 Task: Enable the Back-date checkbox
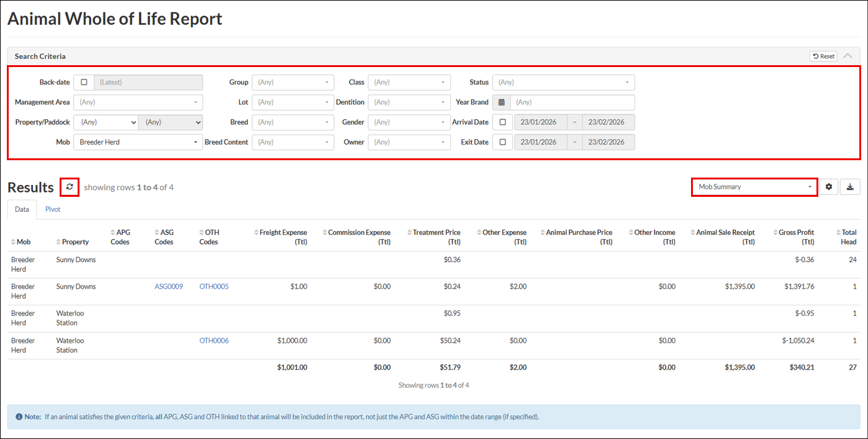pos(84,83)
